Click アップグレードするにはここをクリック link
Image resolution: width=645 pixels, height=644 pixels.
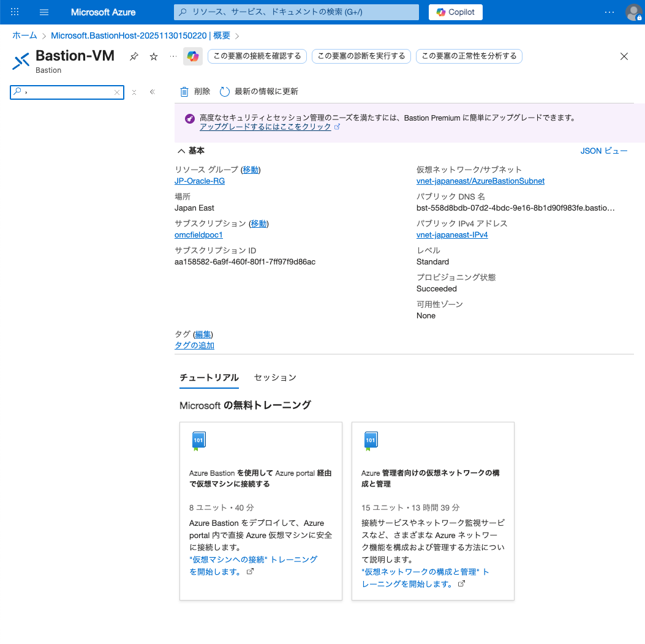[265, 127]
